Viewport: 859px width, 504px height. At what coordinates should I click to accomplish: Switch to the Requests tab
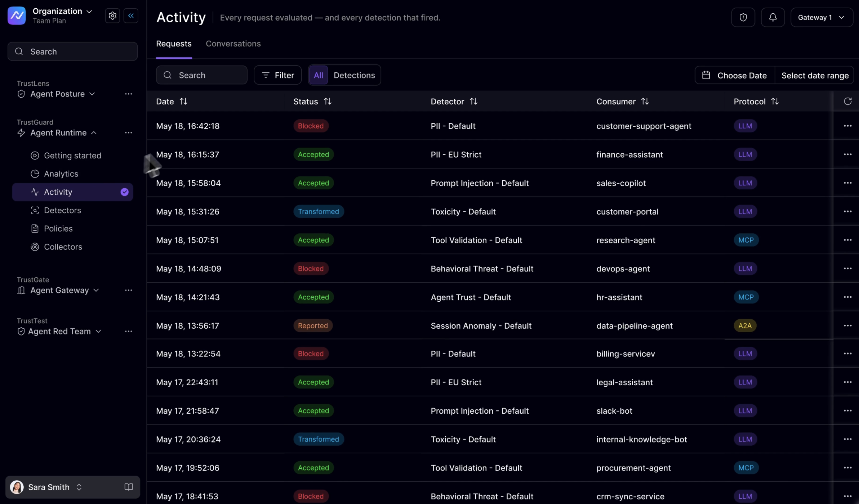tap(174, 44)
